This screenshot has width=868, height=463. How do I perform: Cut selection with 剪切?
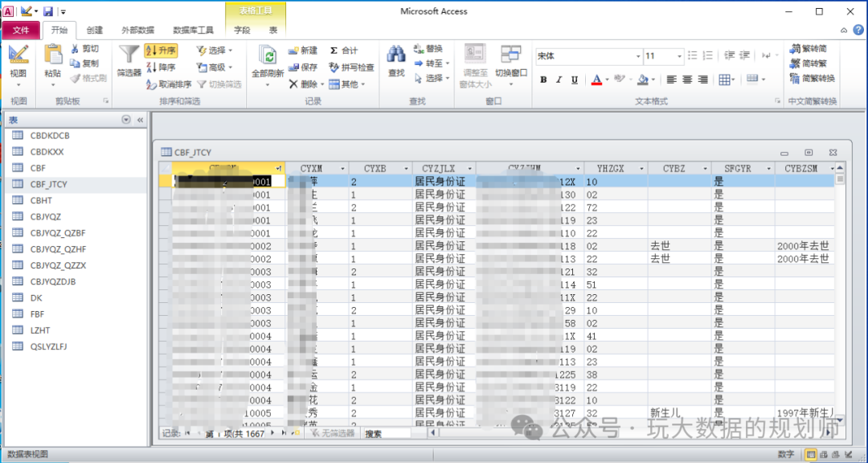point(84,49)
